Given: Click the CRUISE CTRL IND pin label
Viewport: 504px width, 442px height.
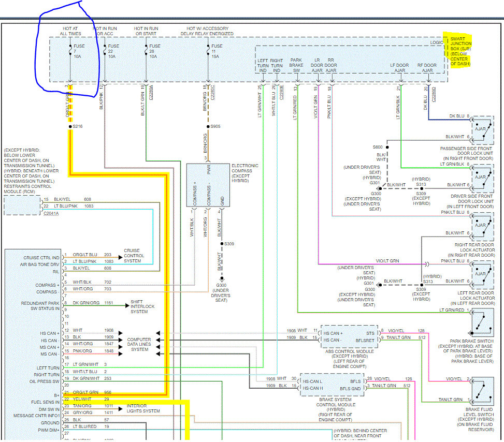Looking at the screenshot, I should click(x=41, y=258).
